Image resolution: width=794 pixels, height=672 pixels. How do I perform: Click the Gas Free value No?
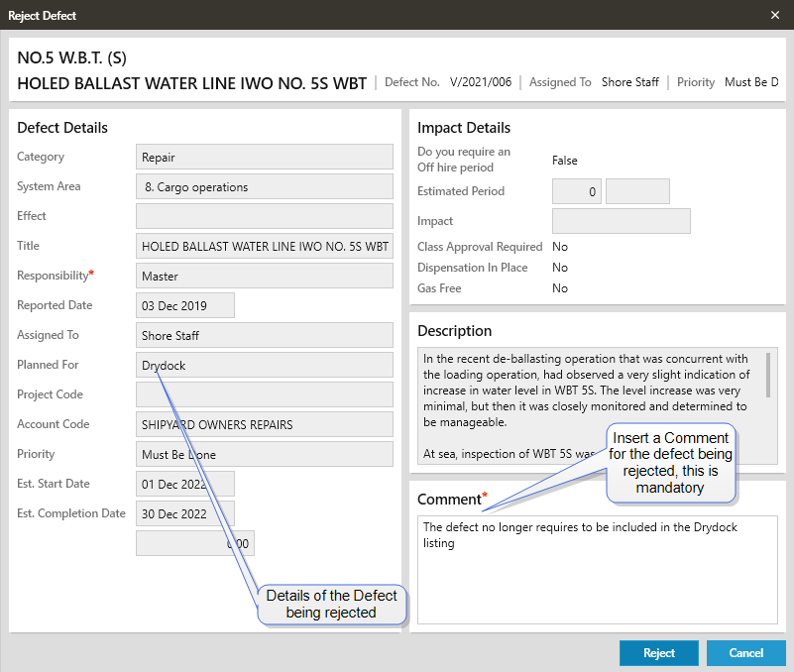(560, 288)
